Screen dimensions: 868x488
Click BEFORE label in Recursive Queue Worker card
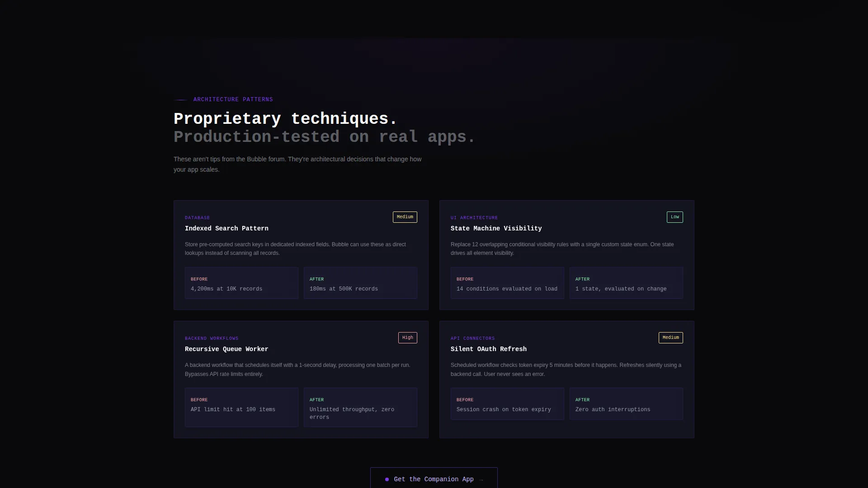[199, 400]
